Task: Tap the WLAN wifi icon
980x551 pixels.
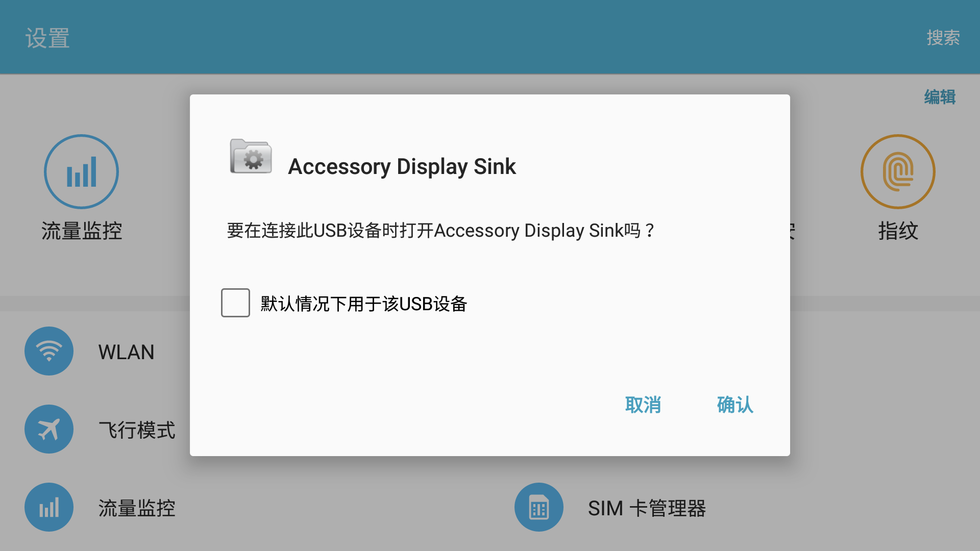Action: 49,351
